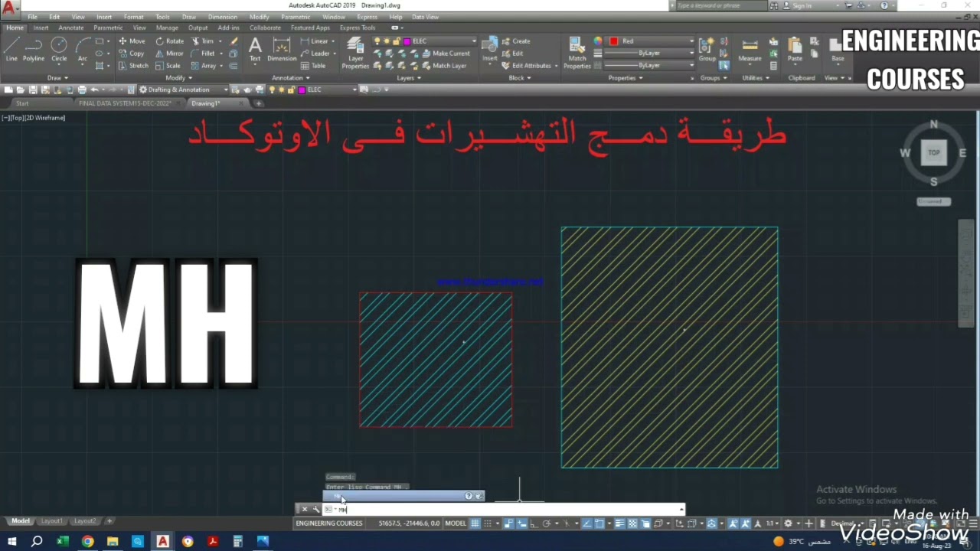
Task: Click Edit block button
Action: click(x=513, y=54)
